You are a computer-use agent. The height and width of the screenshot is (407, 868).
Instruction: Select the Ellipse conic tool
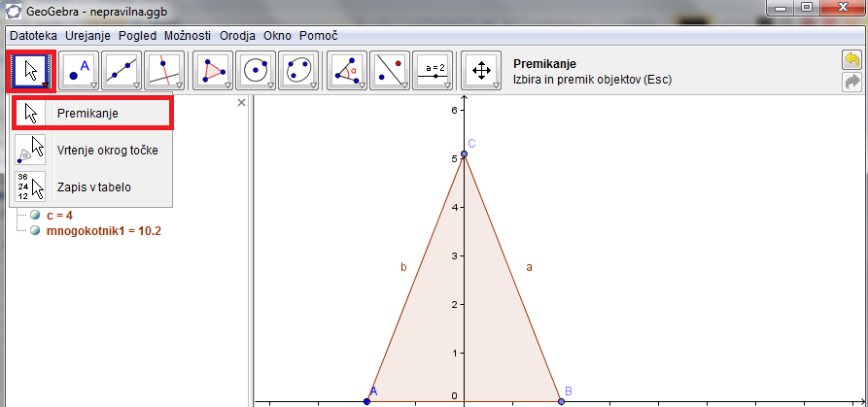[297, 70]
